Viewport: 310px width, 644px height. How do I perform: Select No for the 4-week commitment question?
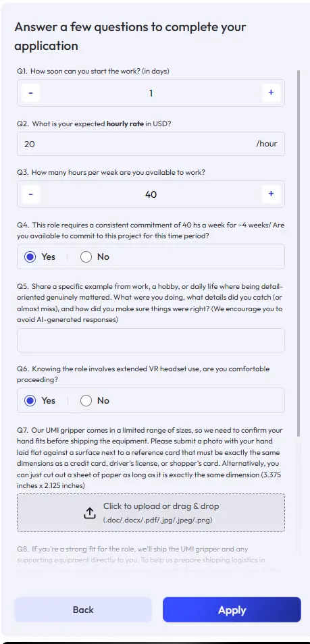86,257
